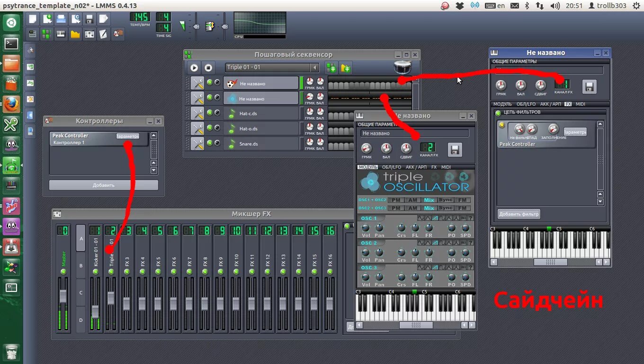The height and width of the screenshot is (364, 644).
Task: Select mixer bank B button
Action: pyautogui.click(x=81, y=265)
